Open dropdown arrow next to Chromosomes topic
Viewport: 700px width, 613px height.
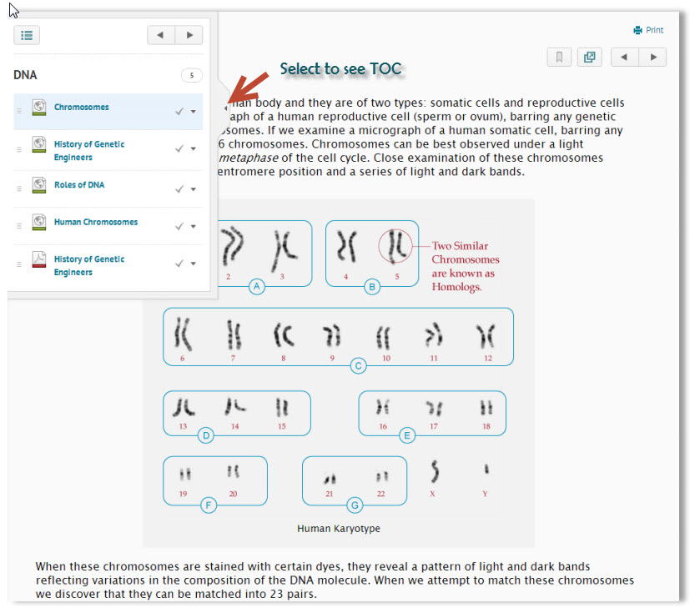point(194,112)
